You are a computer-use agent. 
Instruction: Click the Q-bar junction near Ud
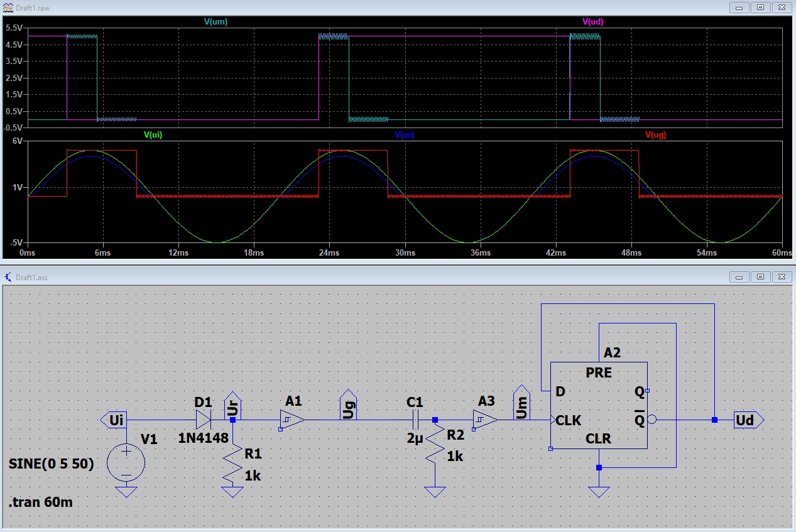coord(714,420)
